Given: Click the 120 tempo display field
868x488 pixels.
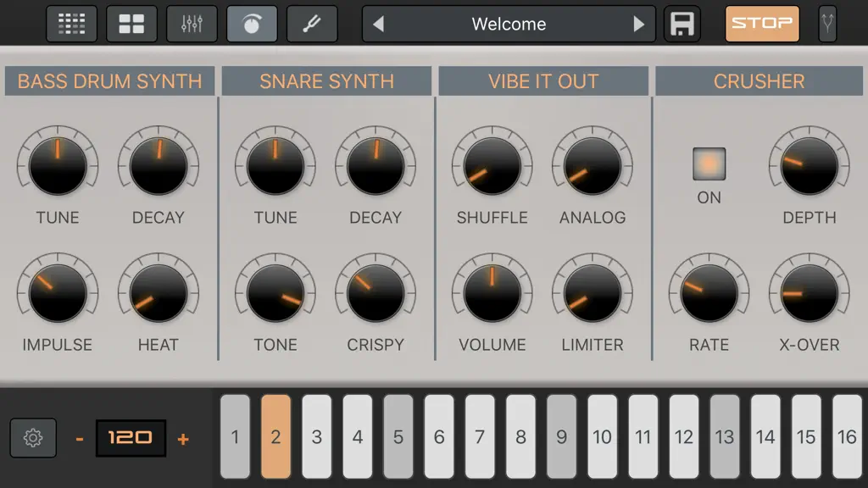Looking at the screenshot, I should pyautogui.click(x=131, y=438).
